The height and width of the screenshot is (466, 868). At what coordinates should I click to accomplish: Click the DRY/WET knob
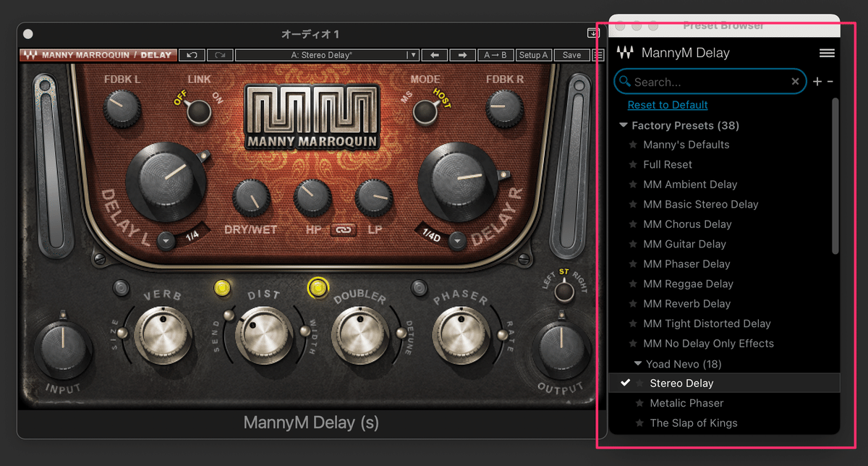(252, 199)
